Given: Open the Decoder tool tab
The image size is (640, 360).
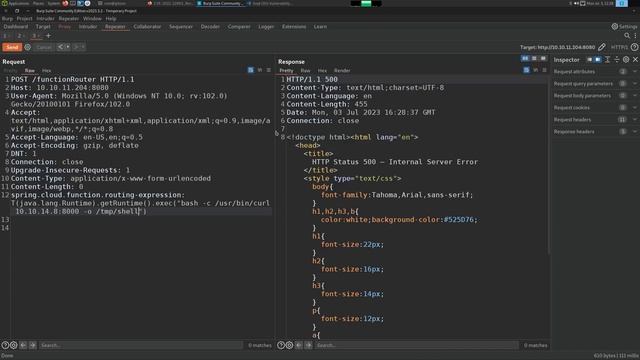Looking at the screenshot, I should point(210,27).
